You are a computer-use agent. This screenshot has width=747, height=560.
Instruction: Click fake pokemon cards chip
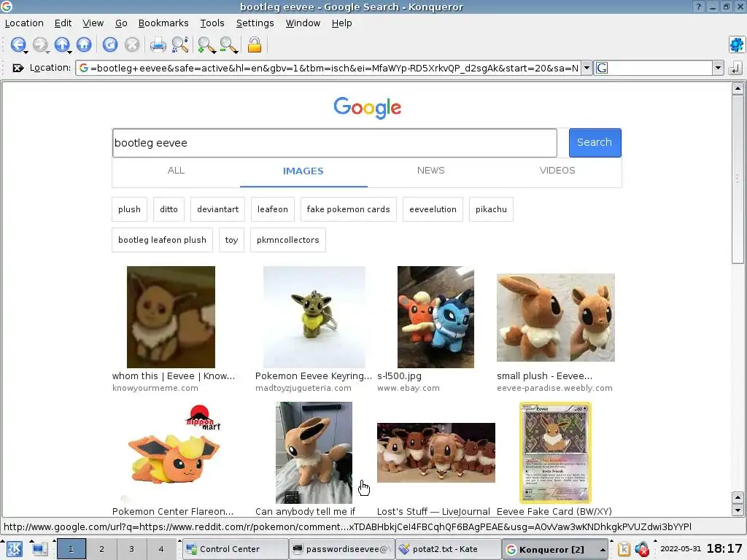click(348, 209)
